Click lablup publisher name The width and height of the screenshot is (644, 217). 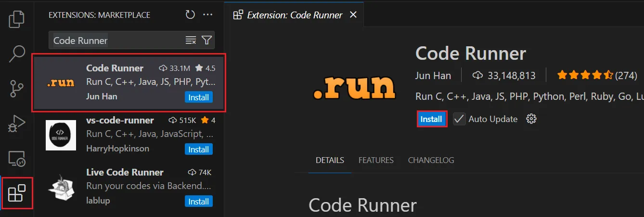click(x=98, y=200)
